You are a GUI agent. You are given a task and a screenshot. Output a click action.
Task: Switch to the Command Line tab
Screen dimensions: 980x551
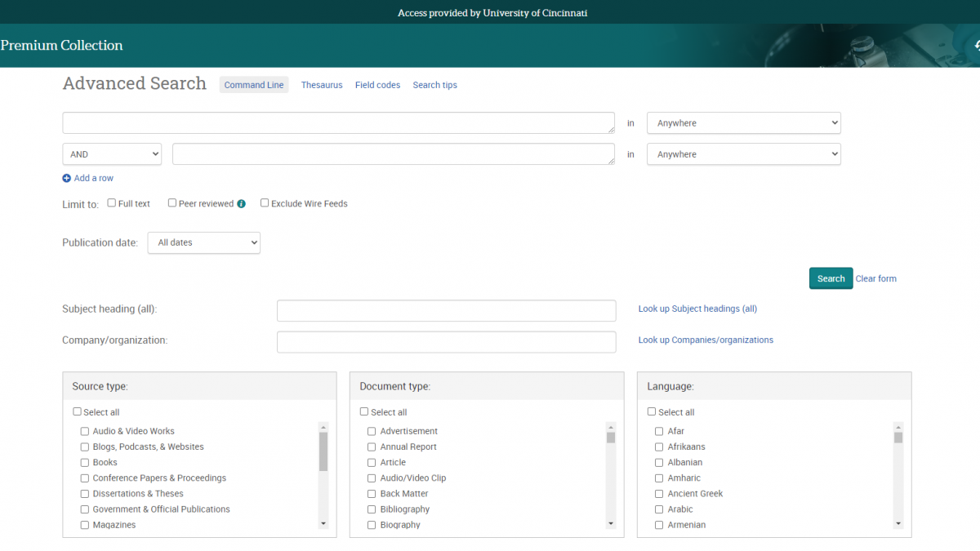[x=254, y=85]
